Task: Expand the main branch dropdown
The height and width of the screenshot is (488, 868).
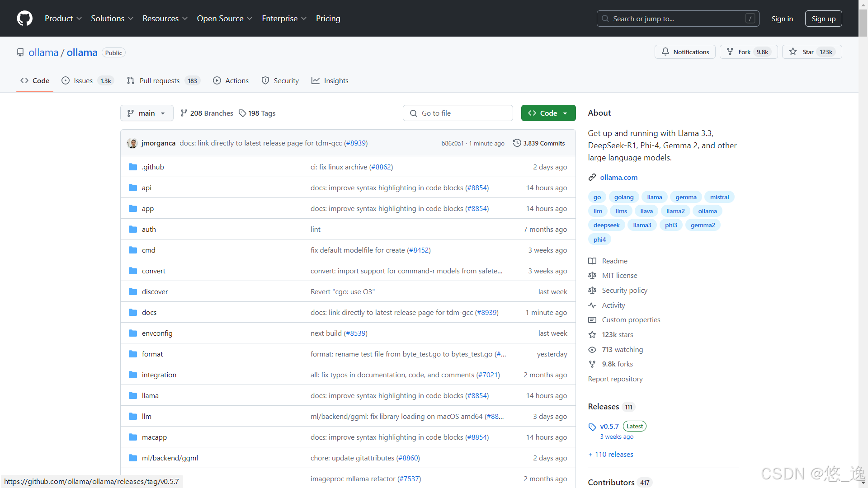Action: (146, 113)
